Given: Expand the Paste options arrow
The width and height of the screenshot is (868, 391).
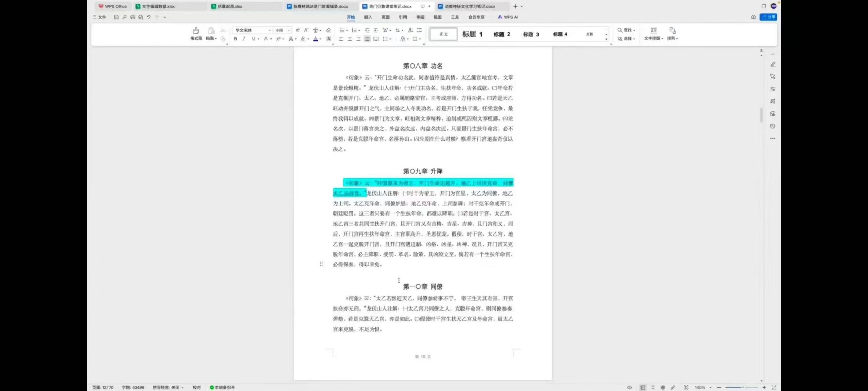Looking at the screenshot, I should coord(216,39).
